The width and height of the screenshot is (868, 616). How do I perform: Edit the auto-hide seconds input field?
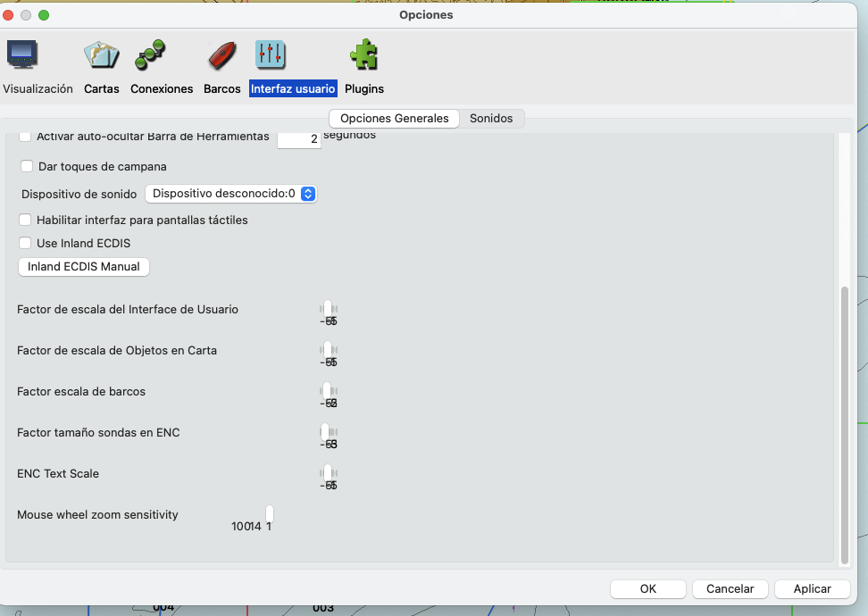298,138
